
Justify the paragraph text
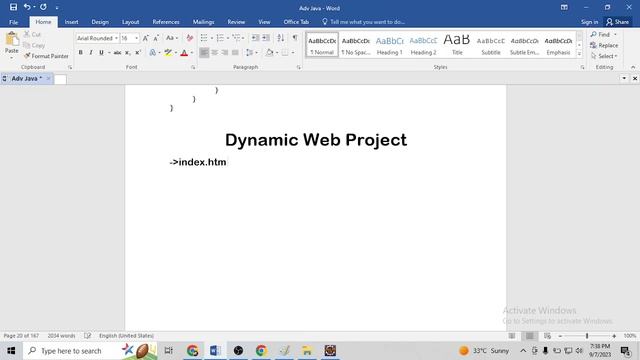coord(235,53)
